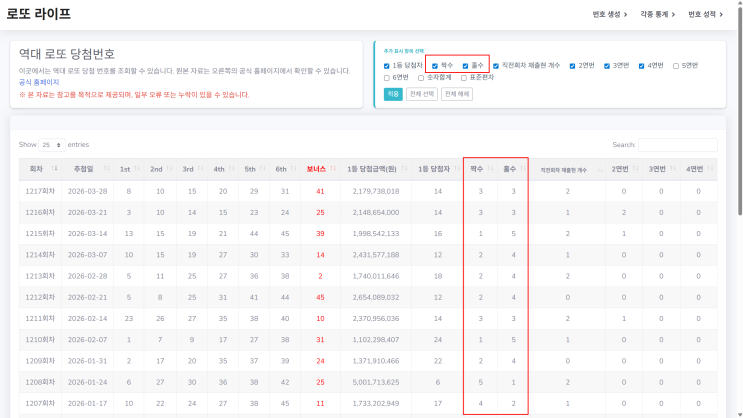The height and width of the screenshot is (418, 743).
Task: Sort by the 3rd number column arrows
Action: pyautogui.click(x=200, y=169)
